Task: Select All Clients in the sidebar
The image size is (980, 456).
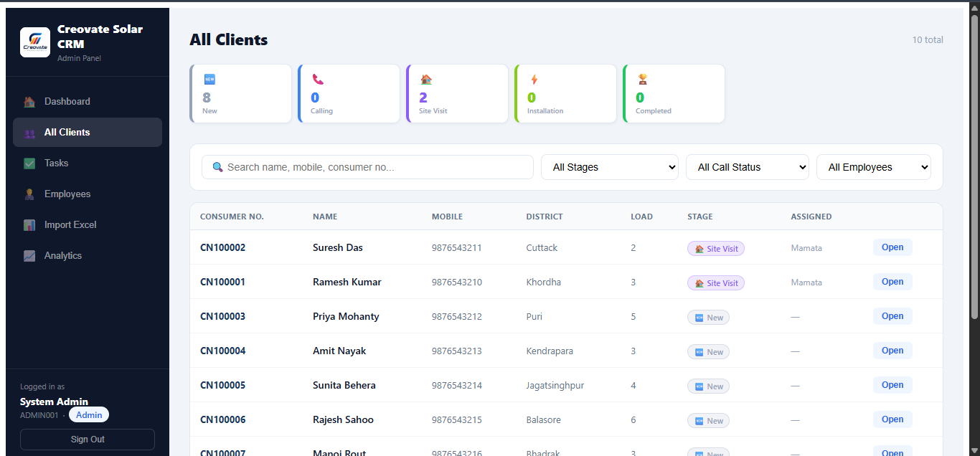Action: [88, 133]
